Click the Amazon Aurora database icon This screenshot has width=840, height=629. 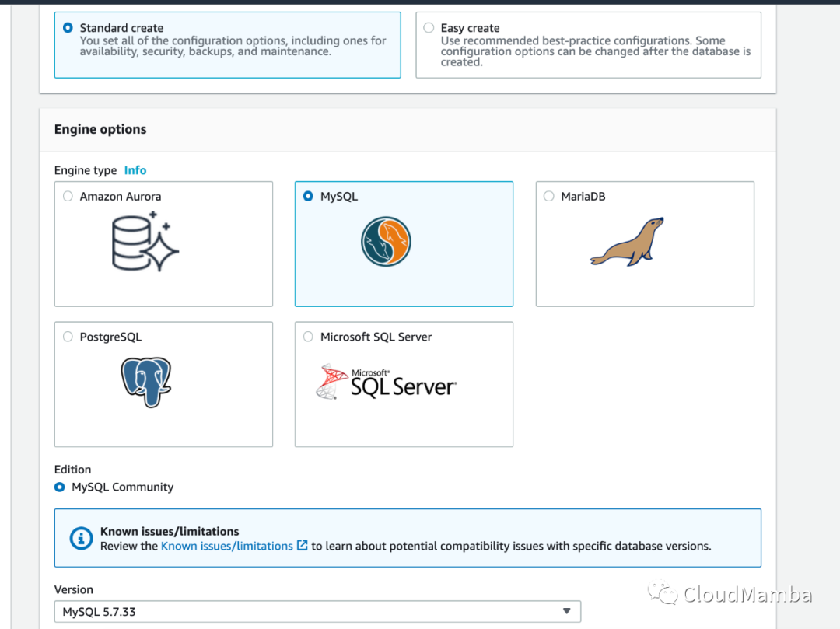point(145,242)
